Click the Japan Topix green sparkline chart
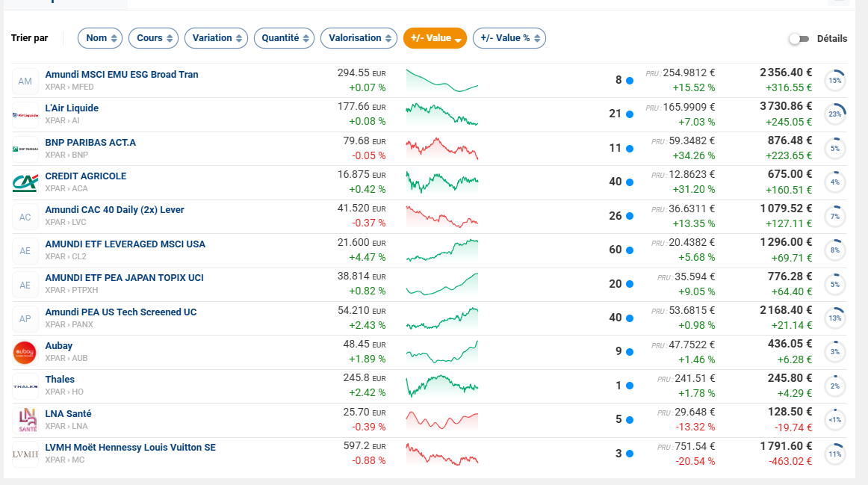 [441, 284]
